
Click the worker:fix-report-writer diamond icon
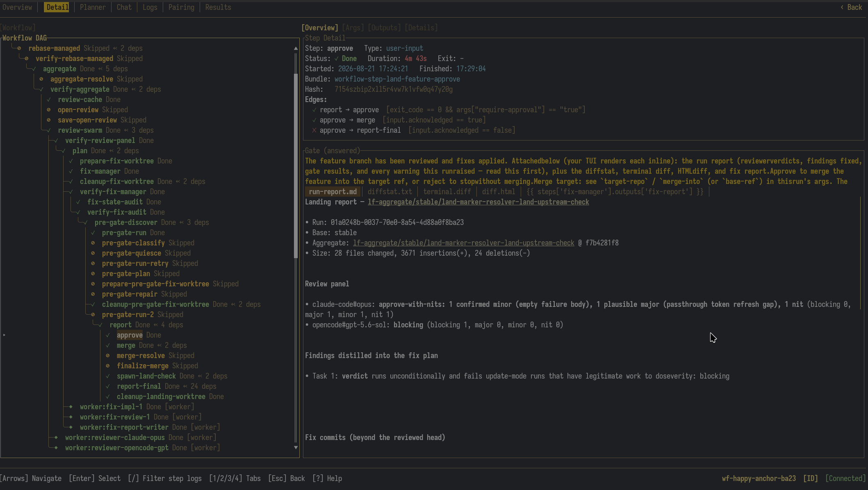tap(71, 427)
